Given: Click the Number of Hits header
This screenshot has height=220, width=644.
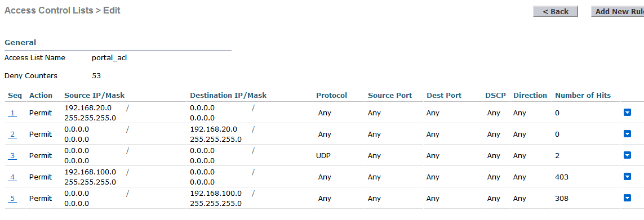Looking at the screenshot, I should (x=583, y=95).
